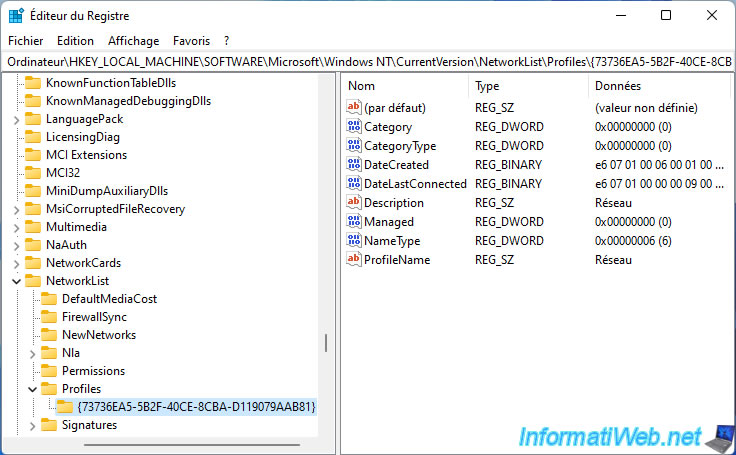Open the Affichage menu
Screen dimensions: 736x455
point(133,41)
